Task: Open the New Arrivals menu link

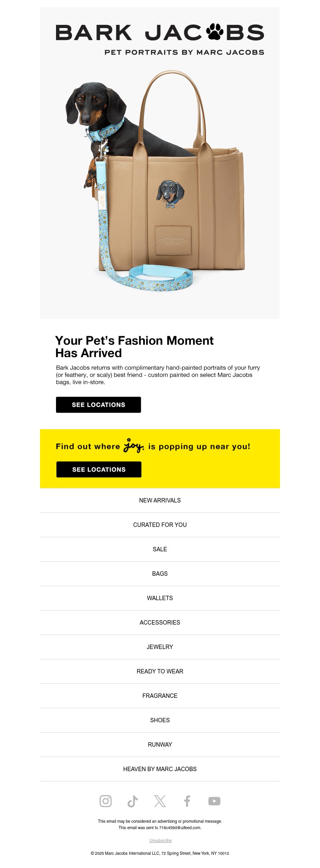Action: (x=160, y=500)
